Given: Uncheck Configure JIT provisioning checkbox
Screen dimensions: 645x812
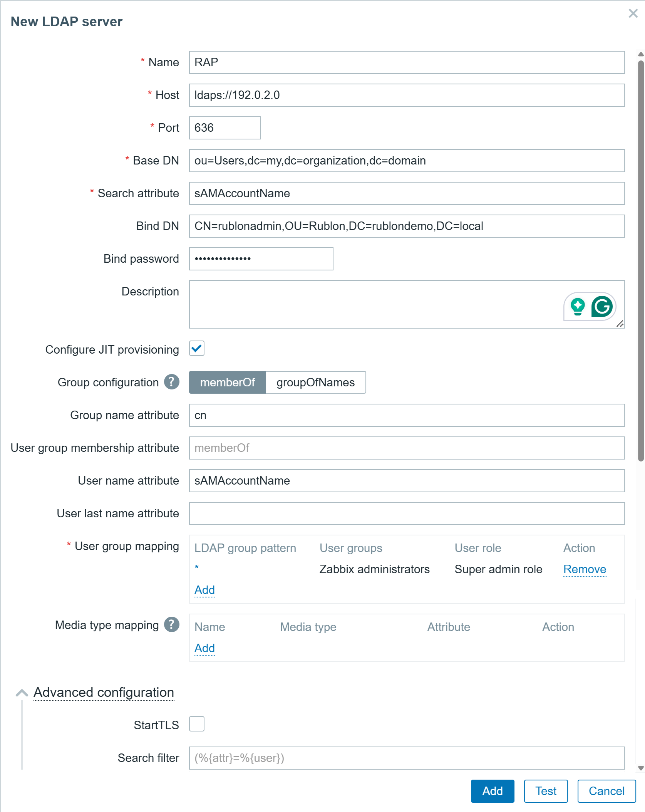Looking at the screenshot, I should coord(197,349).
